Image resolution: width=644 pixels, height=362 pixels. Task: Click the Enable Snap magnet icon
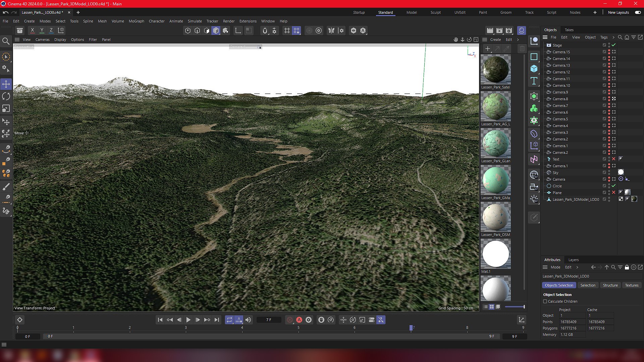265,31
